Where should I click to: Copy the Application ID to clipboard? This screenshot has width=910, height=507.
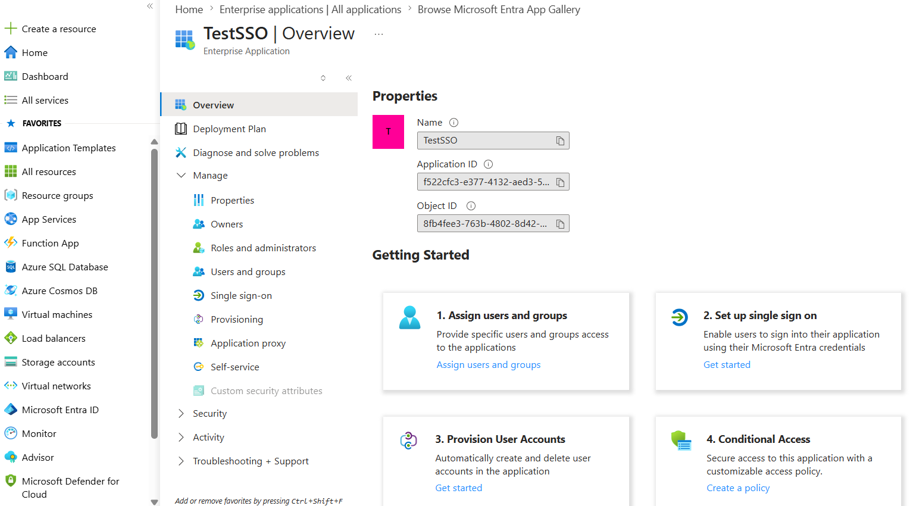pos(560,182)
